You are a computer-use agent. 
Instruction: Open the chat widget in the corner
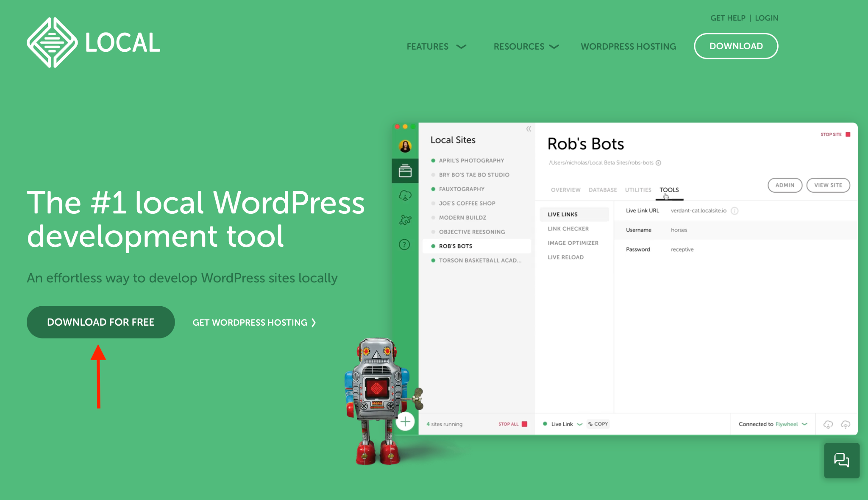point(842,461)
